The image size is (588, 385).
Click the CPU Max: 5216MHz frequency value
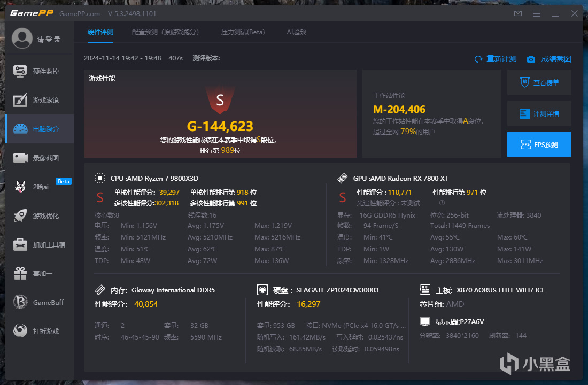[x=277, y=237]
